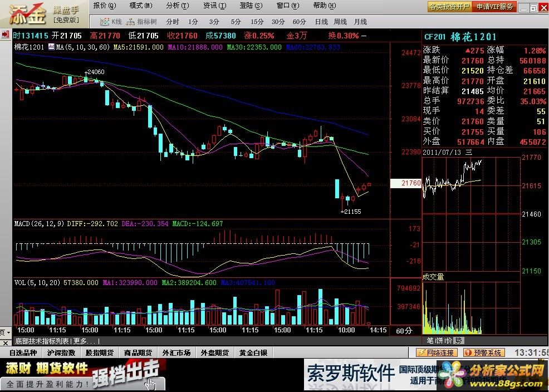Screen dimensions: 549x392
Task: Switch to 分时 intraday view
Action: click(173, 22)
